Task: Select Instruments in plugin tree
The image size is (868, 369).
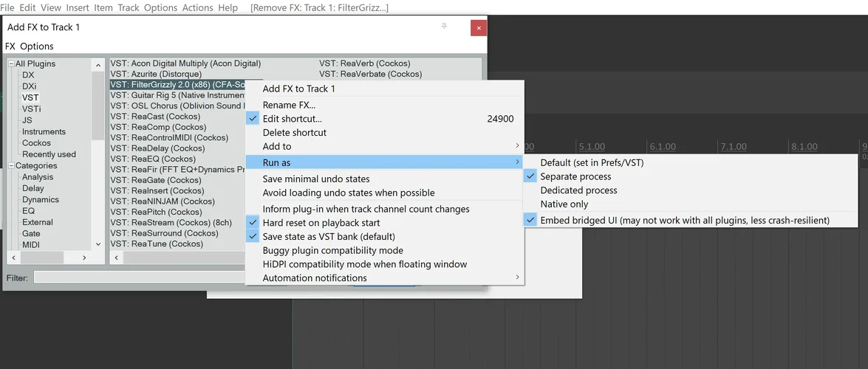Action: pos(44,131)
